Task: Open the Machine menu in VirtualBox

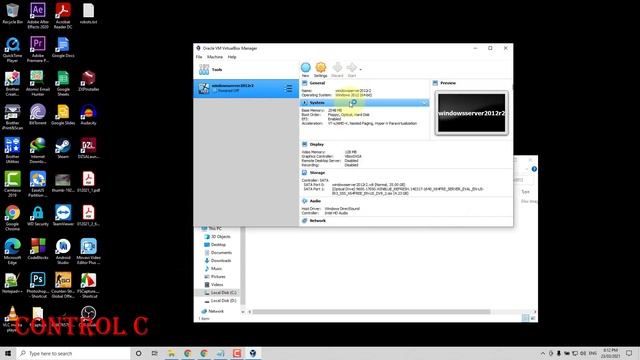Action: (x=215, y=57)
